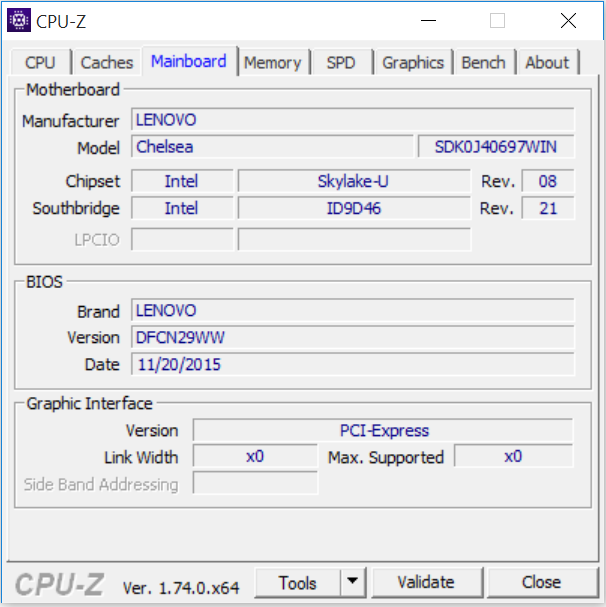Click the Max. Supported label
606x607 pixels.
tap(386, 458)
